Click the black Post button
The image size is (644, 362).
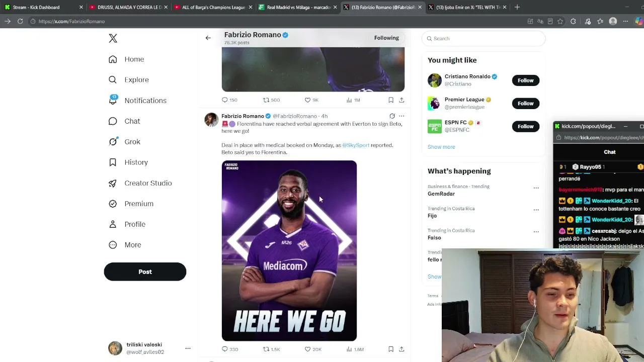[145, 271]
